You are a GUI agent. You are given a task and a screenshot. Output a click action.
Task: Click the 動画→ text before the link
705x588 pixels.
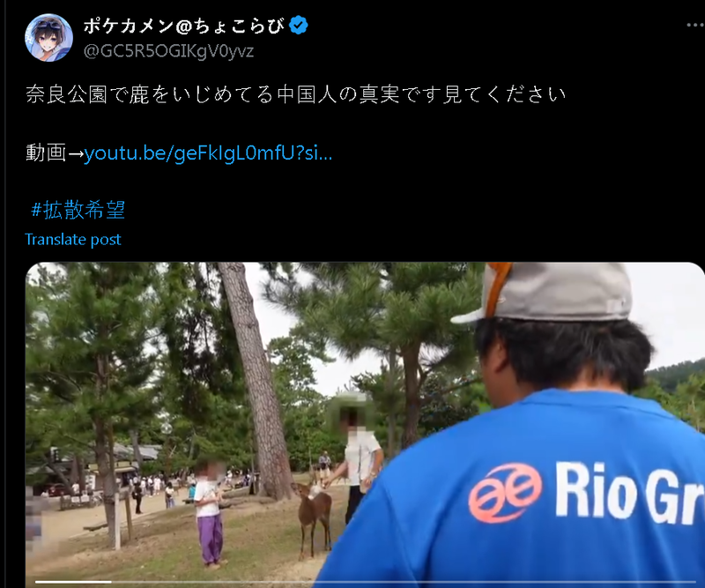point(55,153)
